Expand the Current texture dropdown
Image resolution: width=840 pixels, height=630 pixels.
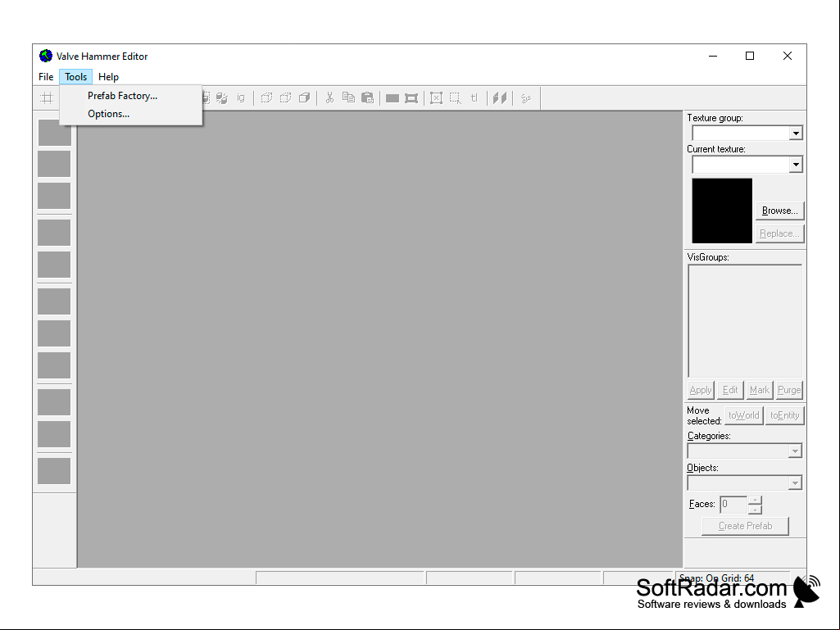click(796, 165)
